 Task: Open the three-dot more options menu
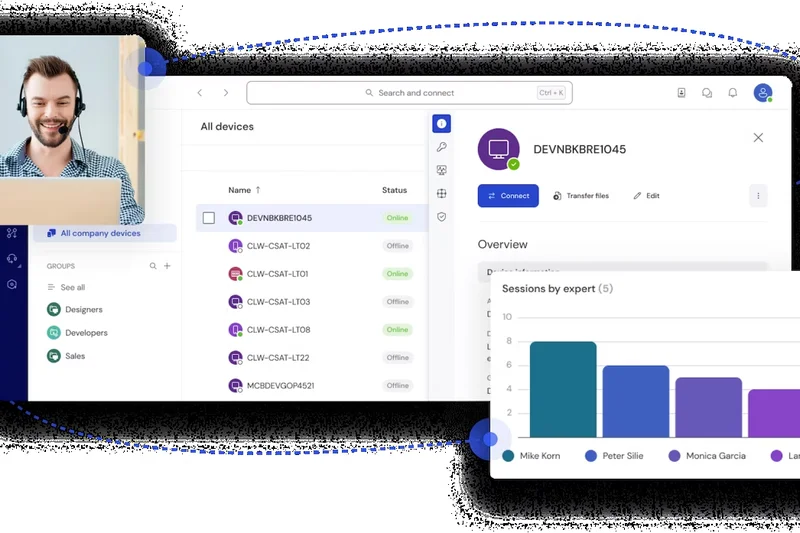point(758,196)
